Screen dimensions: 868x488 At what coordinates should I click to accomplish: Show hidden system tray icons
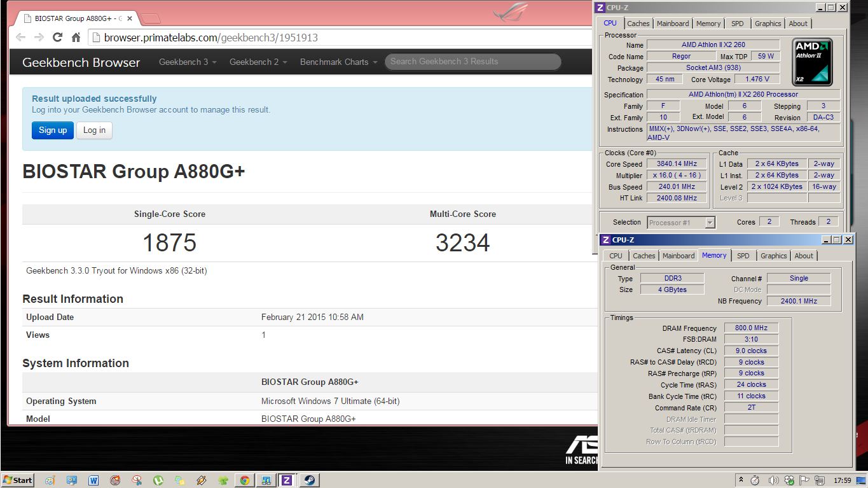[741, 480]
